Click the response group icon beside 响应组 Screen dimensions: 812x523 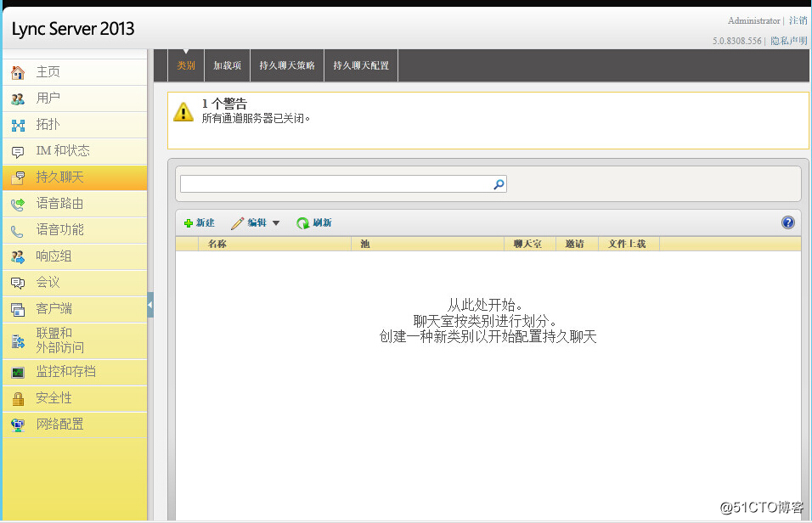click(x=18, y=257)
